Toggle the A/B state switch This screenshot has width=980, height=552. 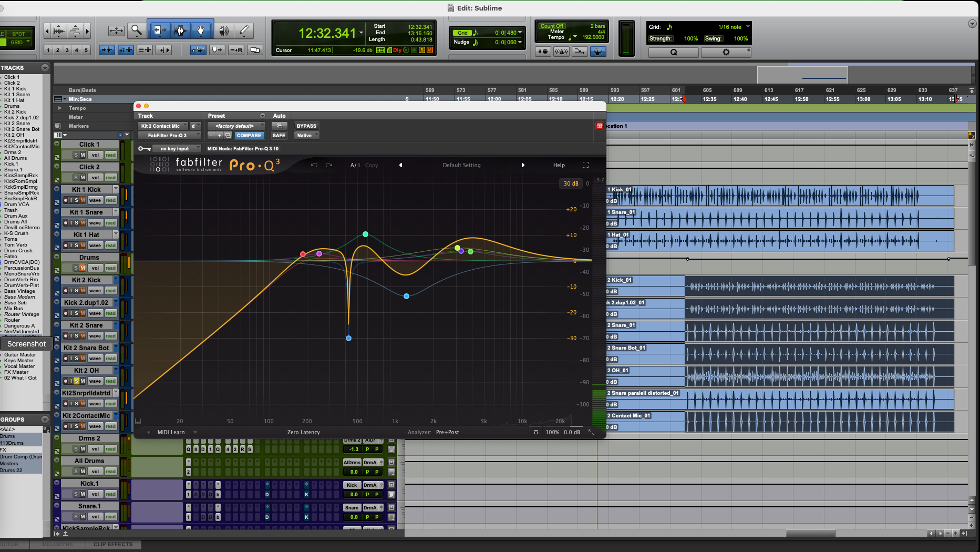coord(355,165)
